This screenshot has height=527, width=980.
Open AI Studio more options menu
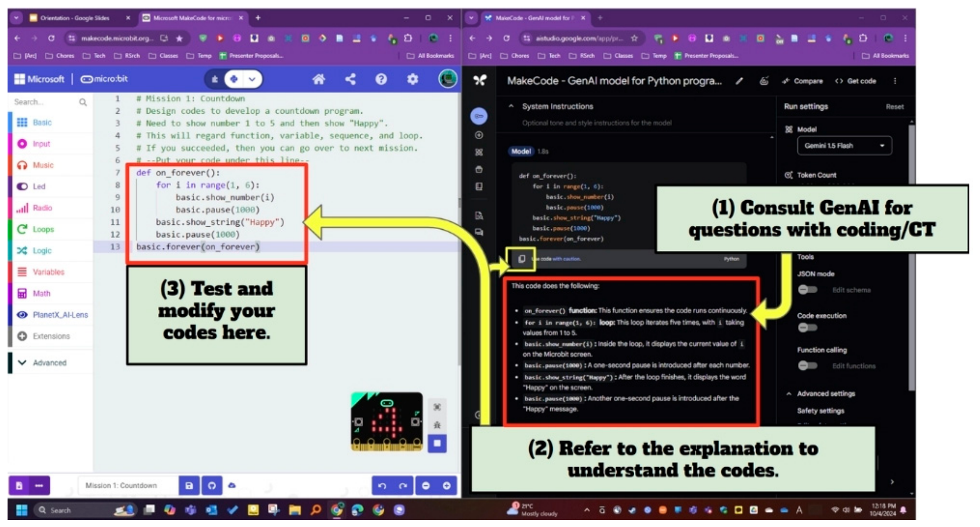pyautogui.click(x=894, y=81)
